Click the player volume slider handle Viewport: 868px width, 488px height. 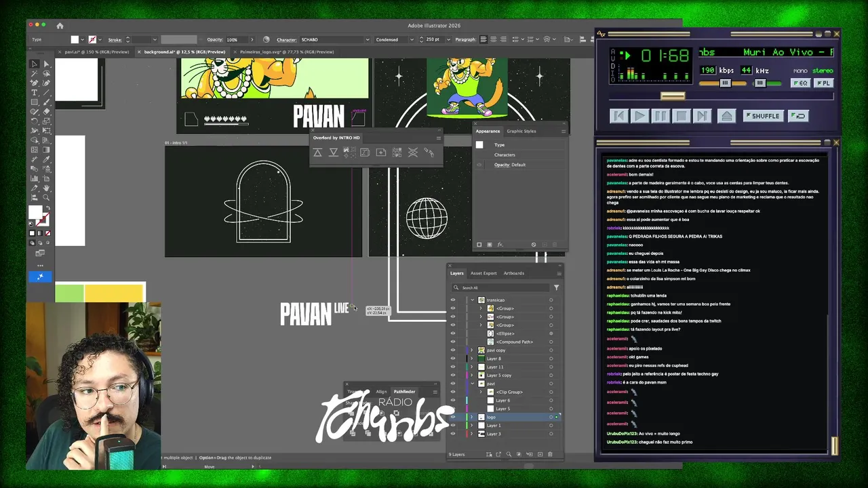726,83
